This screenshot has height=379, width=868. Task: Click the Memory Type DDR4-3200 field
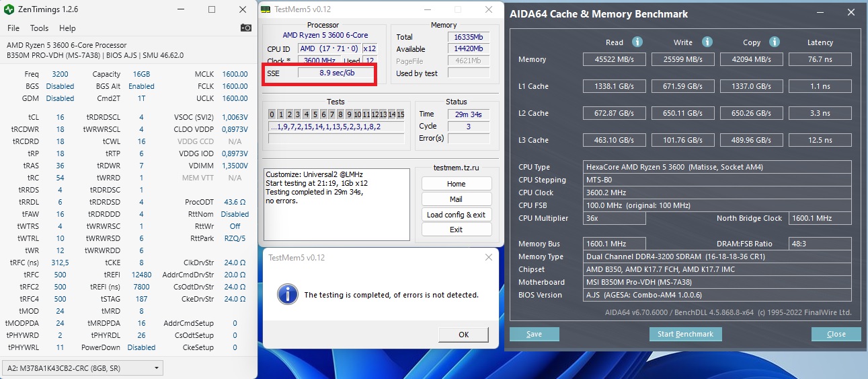coord(717,256)
